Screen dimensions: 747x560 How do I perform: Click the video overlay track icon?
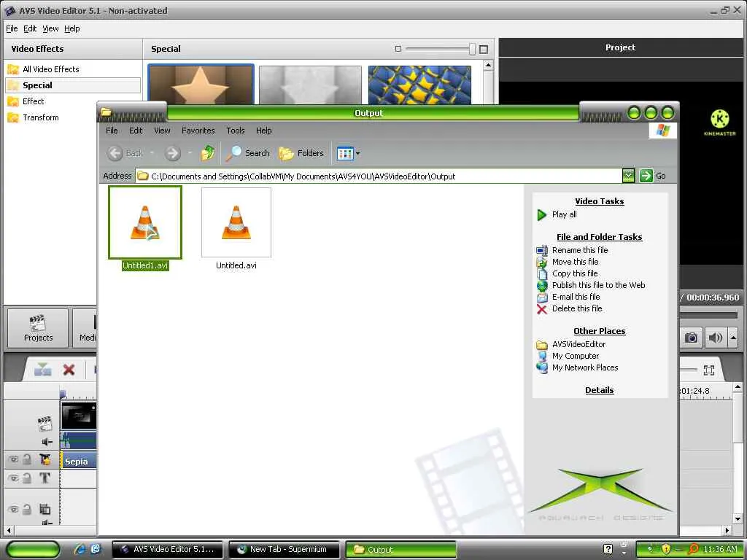point(44,509)
